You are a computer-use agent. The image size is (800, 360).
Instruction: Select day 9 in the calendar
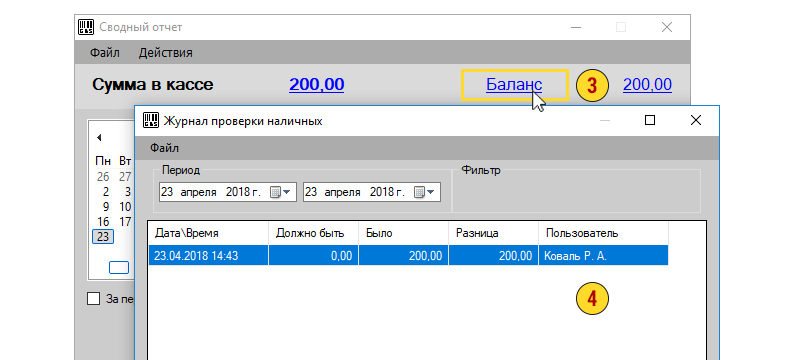(106, 207)
